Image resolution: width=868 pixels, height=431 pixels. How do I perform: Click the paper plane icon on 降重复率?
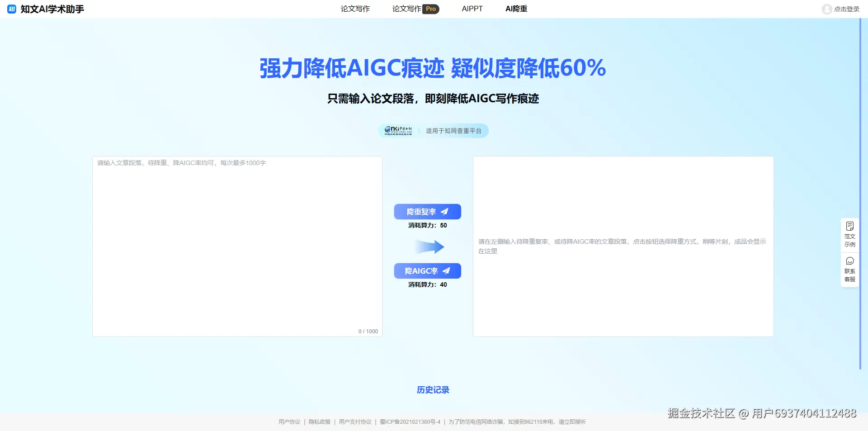445,211
